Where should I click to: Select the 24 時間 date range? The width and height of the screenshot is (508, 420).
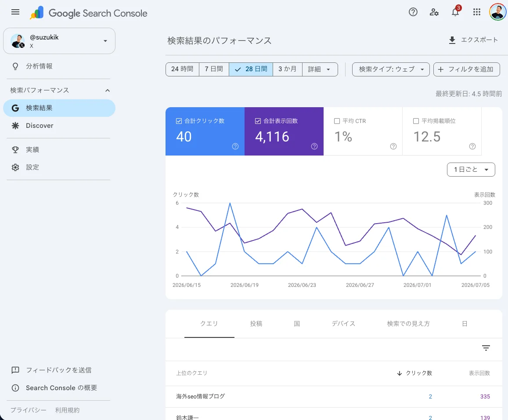(182, 69)
